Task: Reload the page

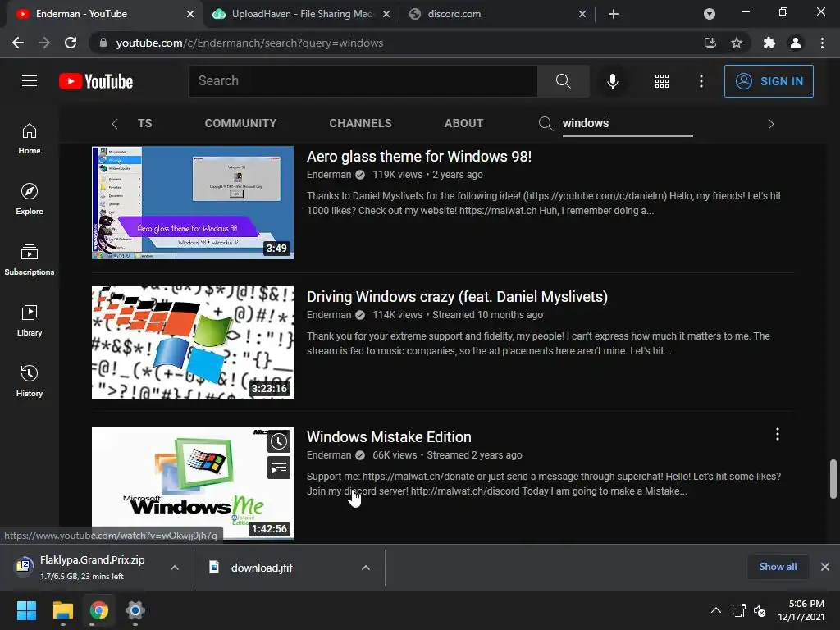Action: [x=71, y=43]
